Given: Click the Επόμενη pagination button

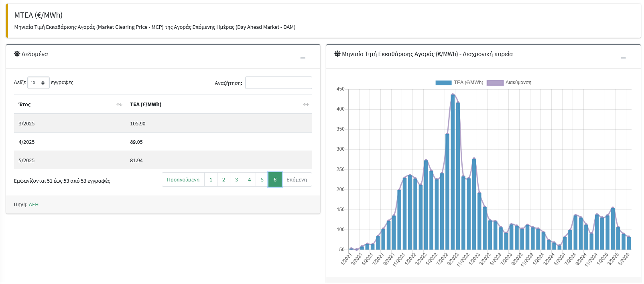Looking at the screenshot, I should pos(297,180).
